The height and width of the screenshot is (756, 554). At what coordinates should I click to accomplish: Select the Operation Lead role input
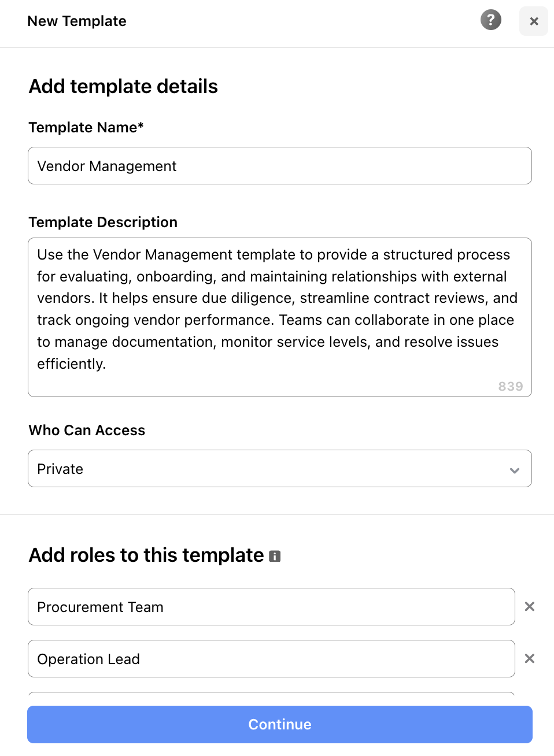coord(271,659)
